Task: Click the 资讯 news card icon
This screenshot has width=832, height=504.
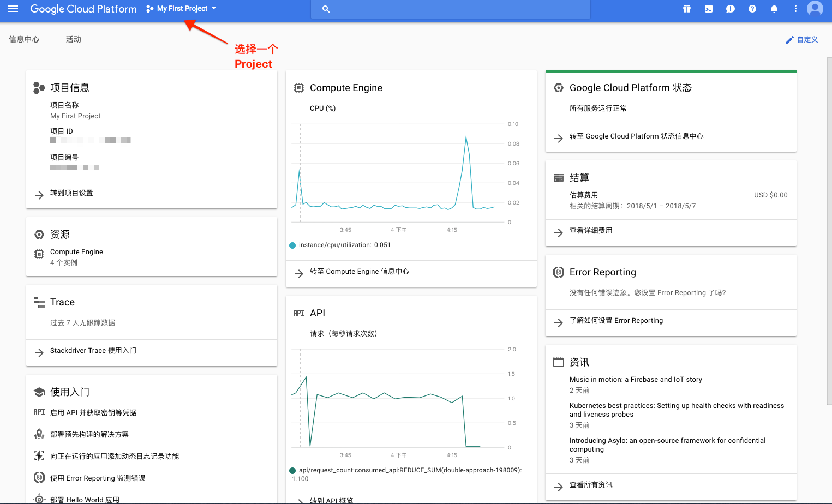Action: pos(559,362)
